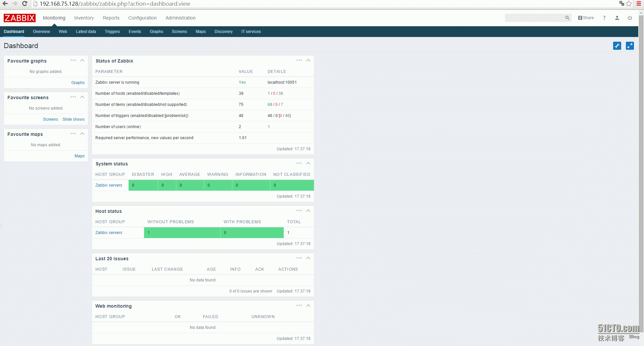
Task: Open the Administration menu
Action: 180,18
